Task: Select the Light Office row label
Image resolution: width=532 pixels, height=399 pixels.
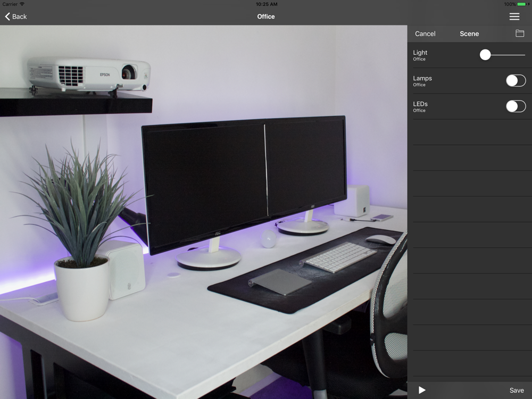Action: point(420,55)
